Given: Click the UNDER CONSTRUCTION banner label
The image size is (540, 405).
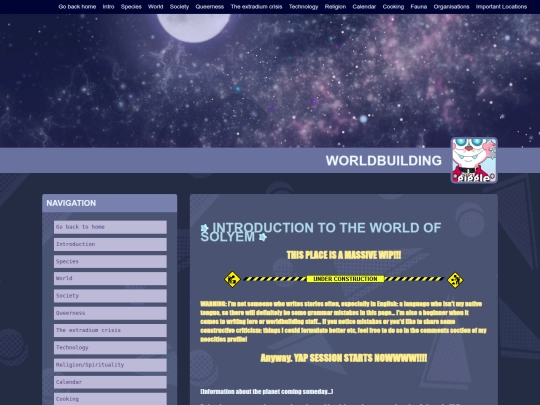Looking at the screenshot, I should pyautogui.click(x=345, y=279).
